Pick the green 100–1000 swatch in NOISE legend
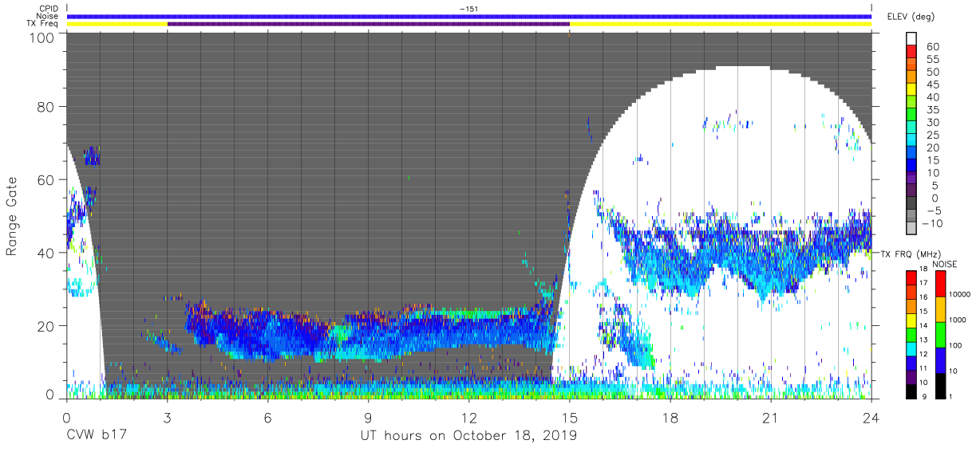 coord(939,334)
